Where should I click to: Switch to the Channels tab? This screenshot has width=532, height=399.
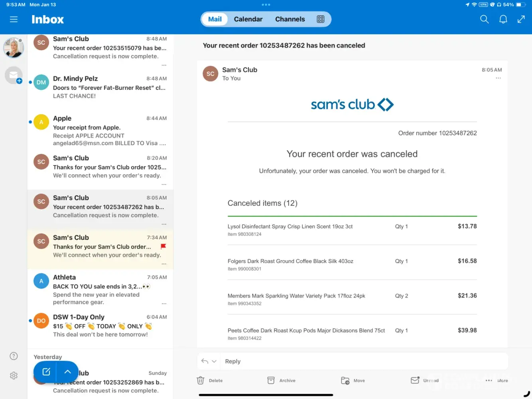pyautogui.click(x=290, y=19)
